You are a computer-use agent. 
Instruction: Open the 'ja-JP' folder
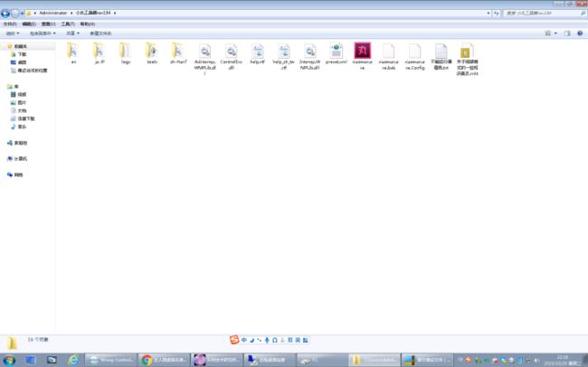pos(100,53)
